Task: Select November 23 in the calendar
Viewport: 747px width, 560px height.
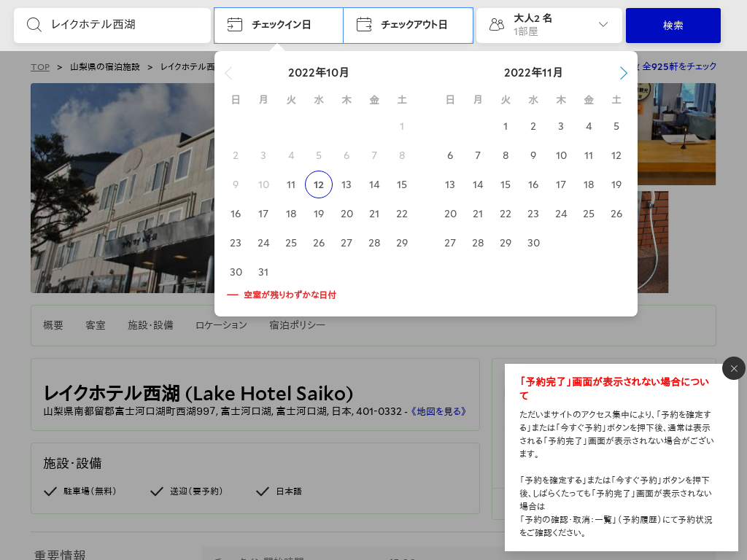Action: (x=533, y=214)
